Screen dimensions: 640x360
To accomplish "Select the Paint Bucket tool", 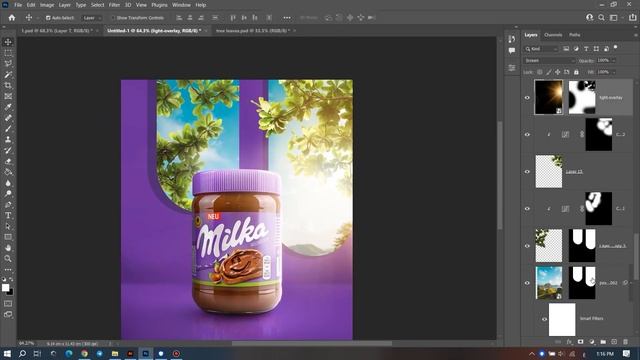I will click(8, 172).
